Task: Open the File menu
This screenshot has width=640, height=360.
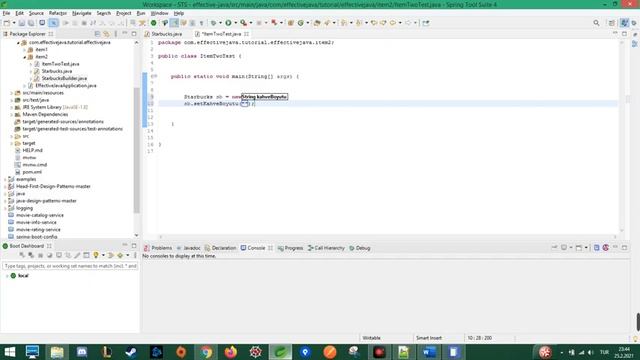Action: point(6,13)
